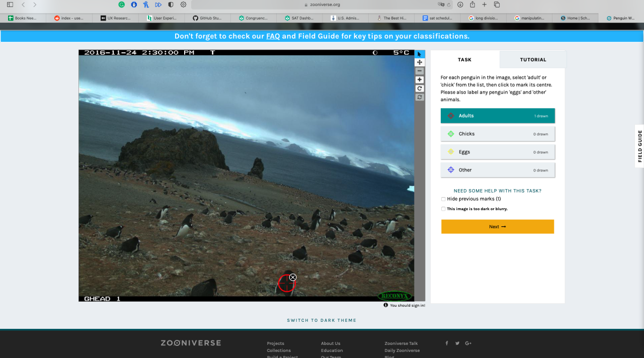Viewport: 644px width, 358px height.
Task: Show Safari tab overview
Action: (497, 5)
